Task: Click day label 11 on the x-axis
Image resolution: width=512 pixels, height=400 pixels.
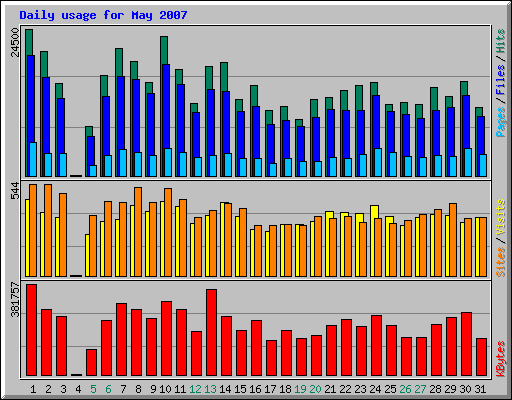Action: click(x=180, y=389)
